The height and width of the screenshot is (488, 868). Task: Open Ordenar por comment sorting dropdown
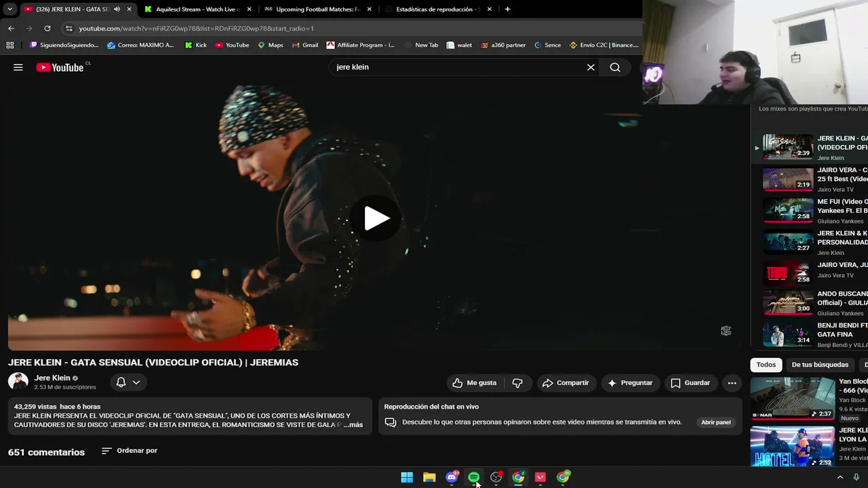130,451
